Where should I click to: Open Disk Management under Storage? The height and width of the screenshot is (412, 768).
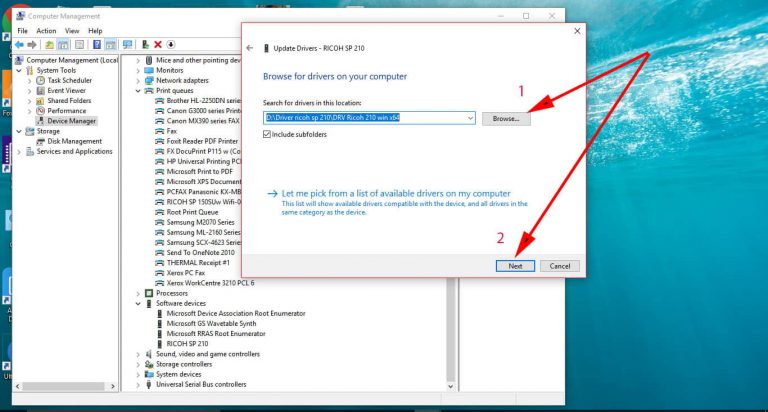click(x=74, y=141)
